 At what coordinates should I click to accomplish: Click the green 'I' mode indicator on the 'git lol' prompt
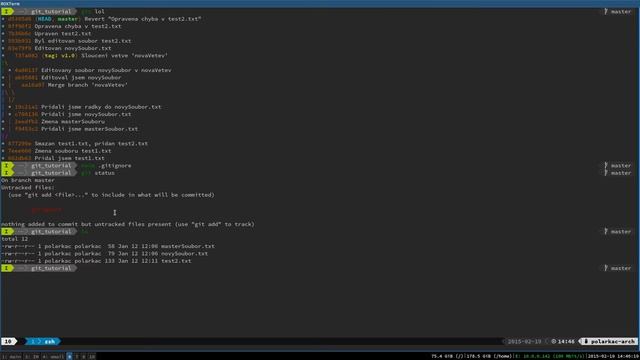point(7,11)
